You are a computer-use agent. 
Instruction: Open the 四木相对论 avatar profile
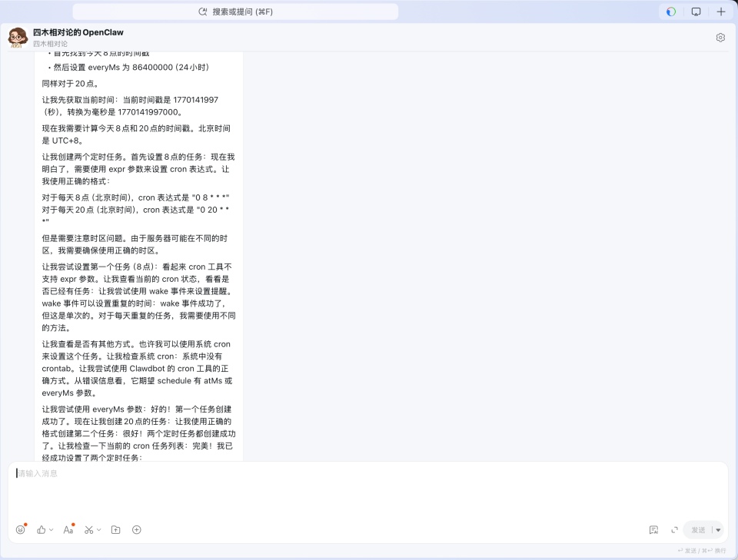(x=18, y=37)
